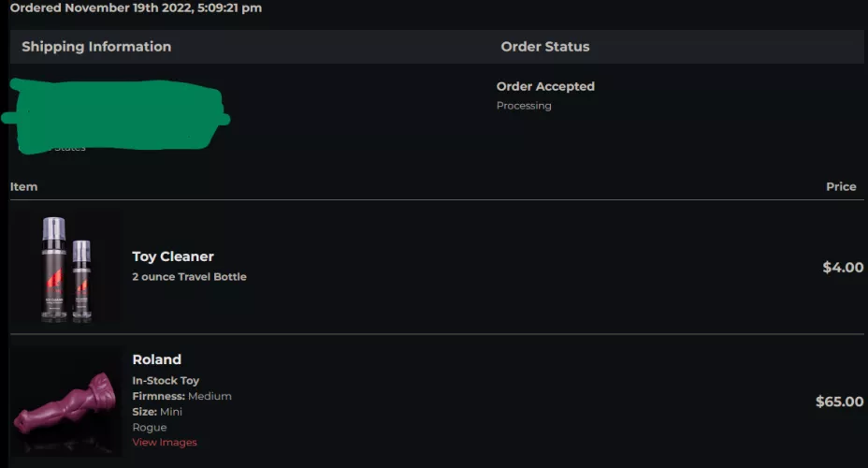Viewport: 868px width, 468px height.
Task: Select the Toy Cleaner item title
Action: click(x=173, y=256)
